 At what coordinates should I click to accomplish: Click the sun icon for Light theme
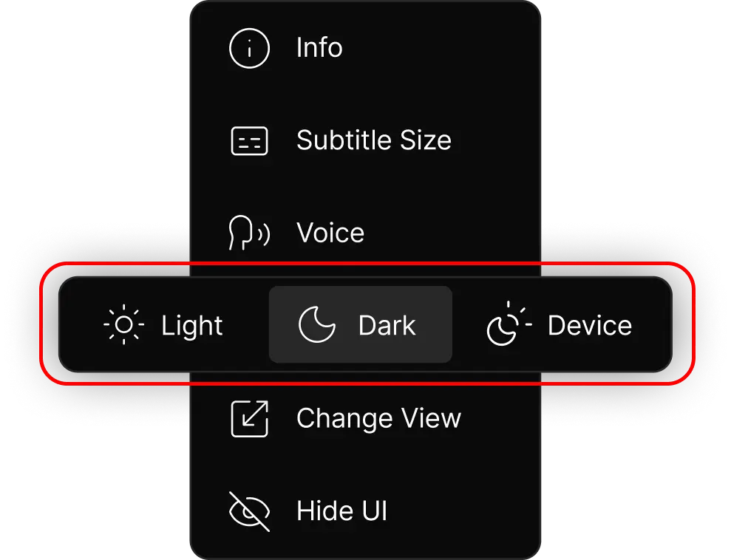click(123, 324)
